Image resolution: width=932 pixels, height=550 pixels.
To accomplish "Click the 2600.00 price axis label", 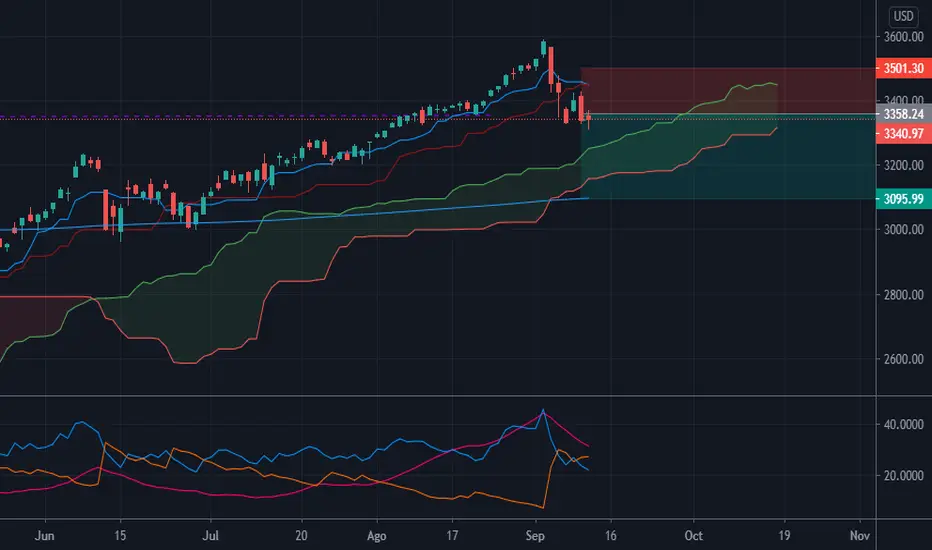I will click(903, 359).
